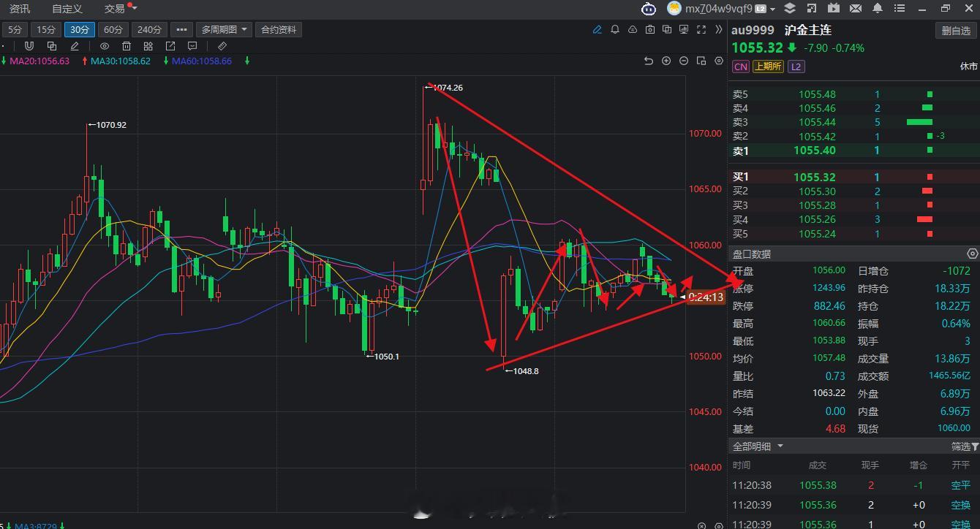Open the messages envelope icon
The image size is (980, 529).
point(856,8)
